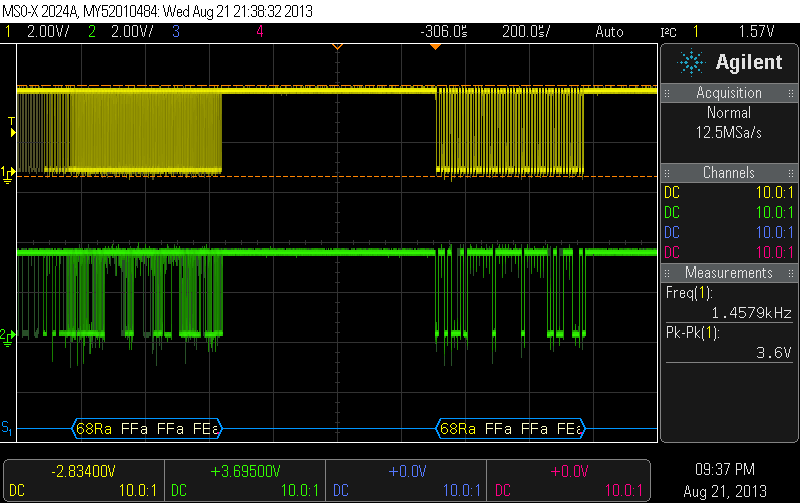Click the Agilent starburst logo
The height and width of the screenshot is (503, 800).
click(691, 63)
